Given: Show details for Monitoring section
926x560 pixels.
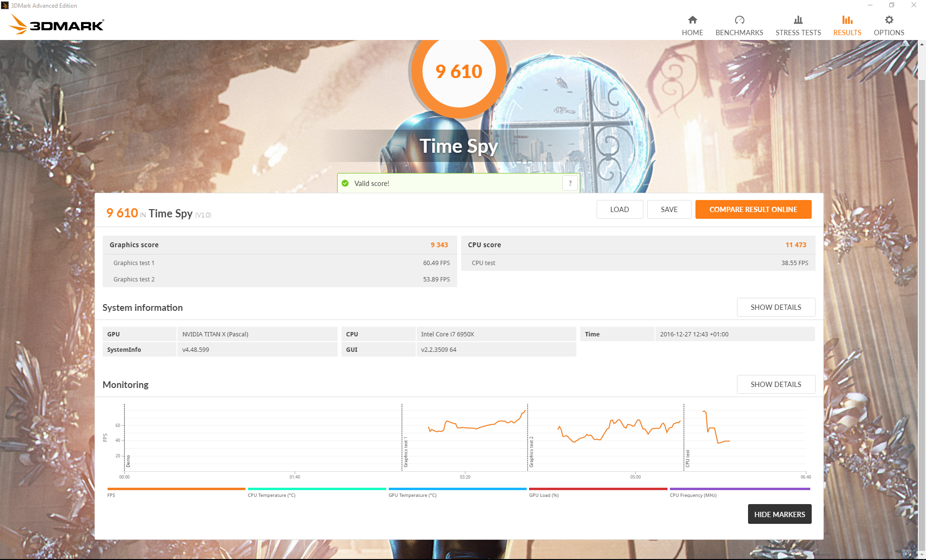Looking at the screenshot, I should pos(776,384).
